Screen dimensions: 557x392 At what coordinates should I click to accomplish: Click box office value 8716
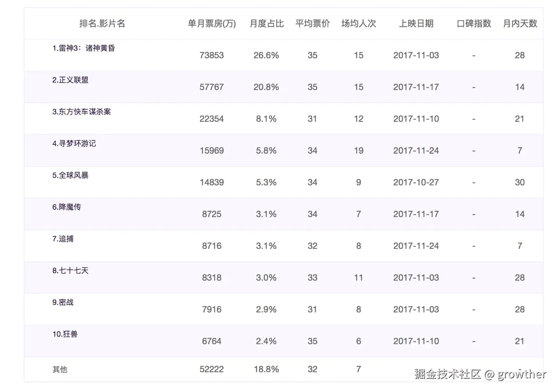(x=212, y=246)
